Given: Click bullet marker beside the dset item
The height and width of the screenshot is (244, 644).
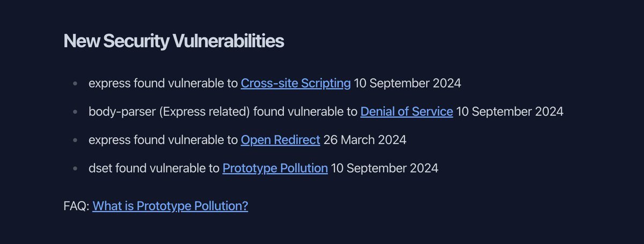Looking at the screenshot, I should click(x=75, y=168).
